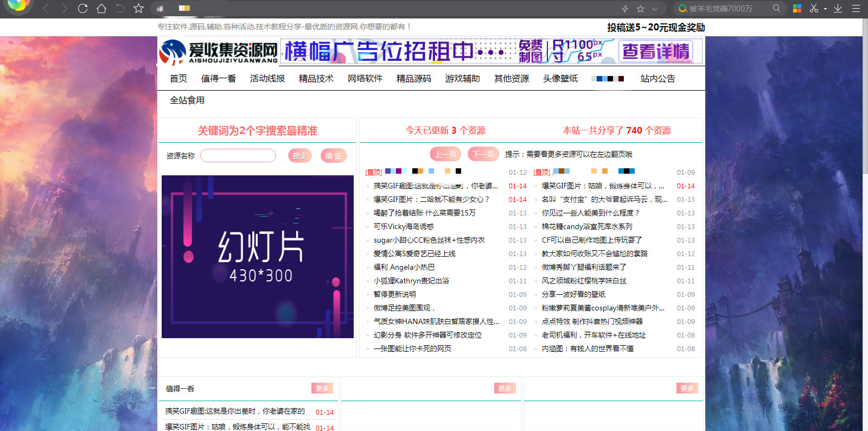This screenshot has height=431, width=868.
Task: Click the browser home icon
Action: (x=101, y=8)
